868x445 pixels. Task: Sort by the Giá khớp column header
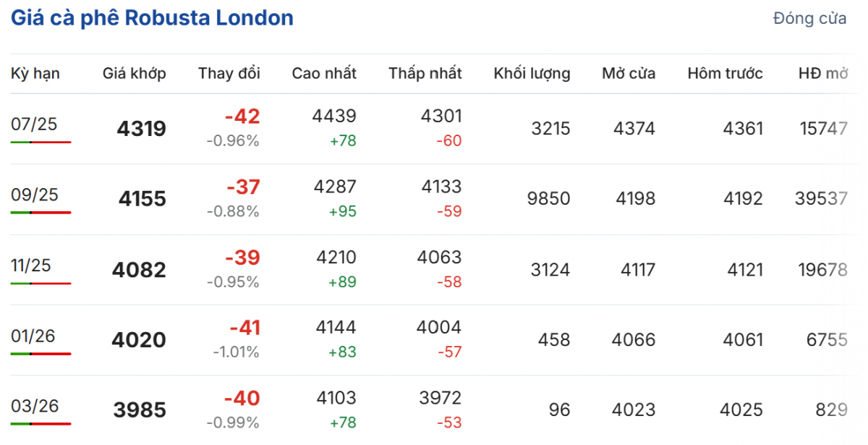tap(135, 73)
